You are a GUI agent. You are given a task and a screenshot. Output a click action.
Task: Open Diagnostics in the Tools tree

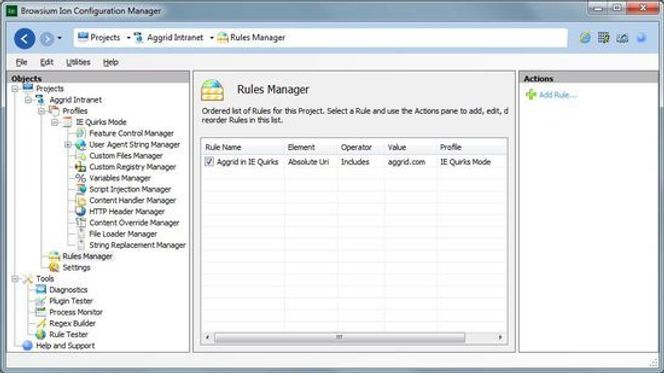point(68,290)
